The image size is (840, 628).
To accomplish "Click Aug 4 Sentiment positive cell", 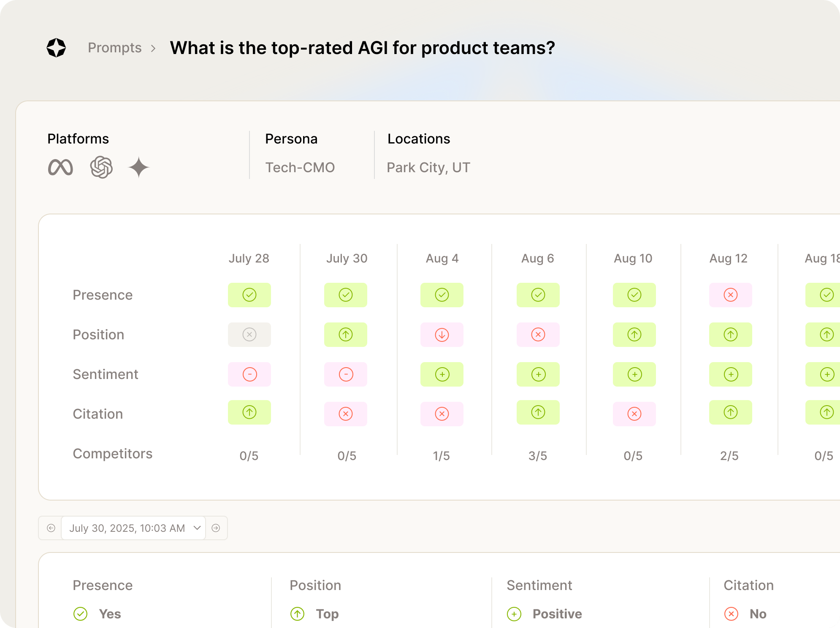I will click(442, 374).
